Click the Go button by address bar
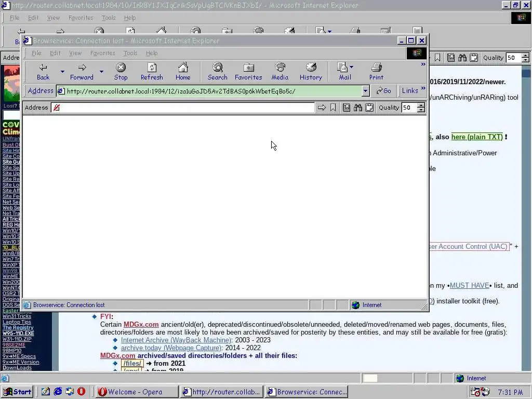This screenshot has width=532, height=399. pyautogui.click(x=383, y=90)
